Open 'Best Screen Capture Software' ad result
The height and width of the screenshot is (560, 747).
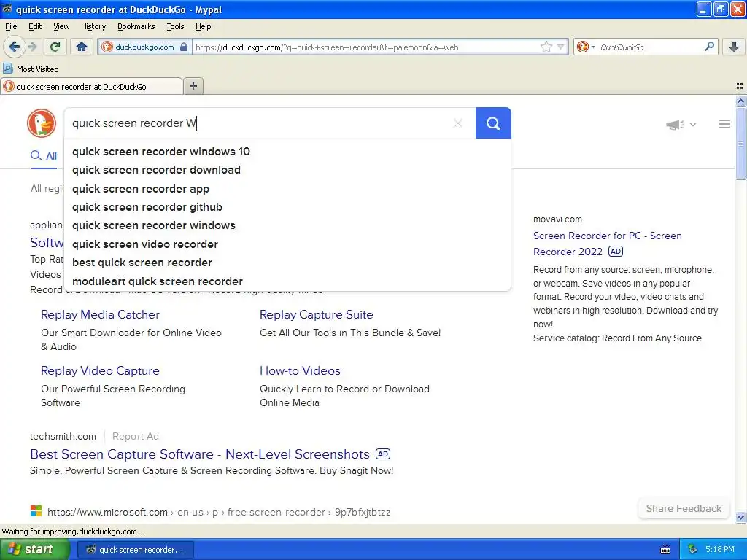[200, 454]
